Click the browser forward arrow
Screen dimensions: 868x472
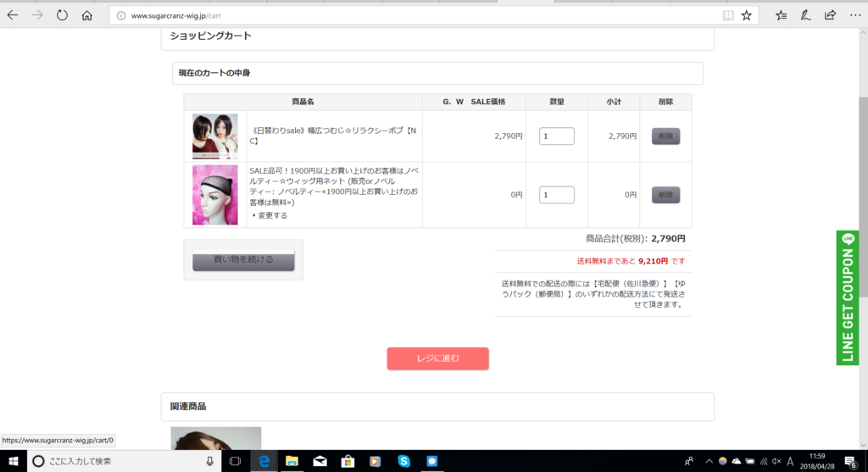(x=37, y=15)
